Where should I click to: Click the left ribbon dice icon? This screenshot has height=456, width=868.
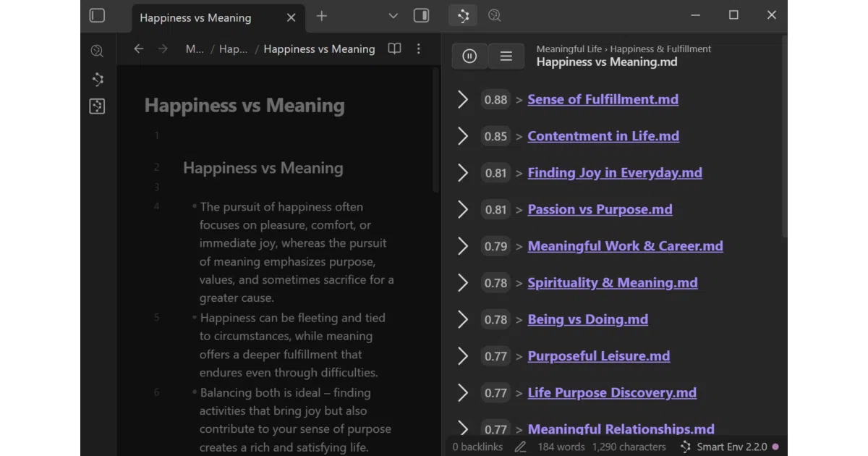click(97, 106)
